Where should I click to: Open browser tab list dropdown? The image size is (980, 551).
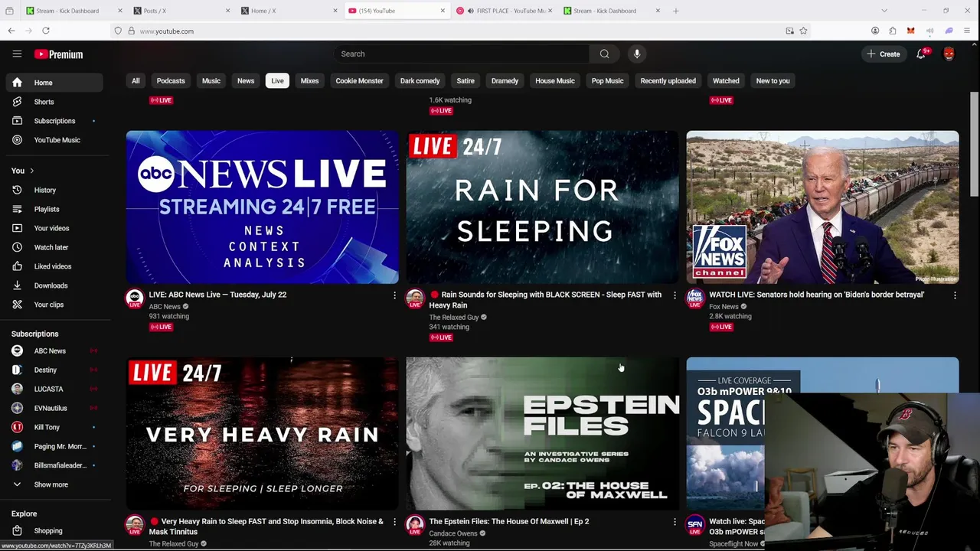884,11
